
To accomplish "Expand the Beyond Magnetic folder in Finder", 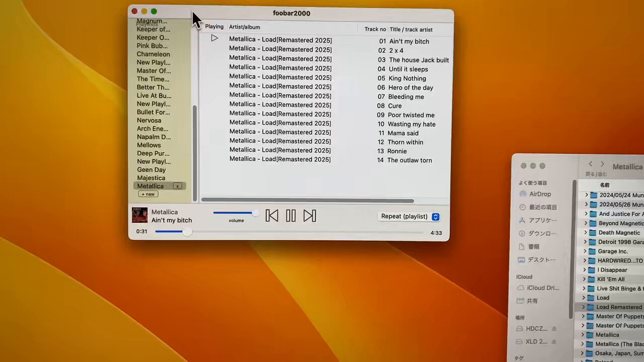I will 585,223.
